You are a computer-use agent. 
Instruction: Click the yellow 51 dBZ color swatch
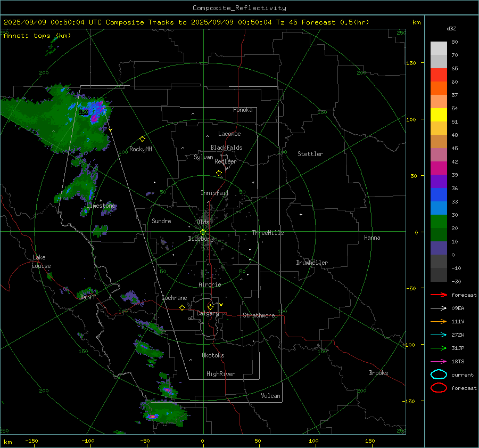(439, 115)
